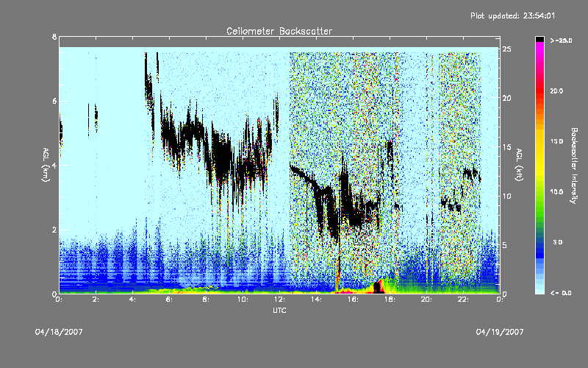The width and height of the screenshot is (588, 368).
Task: Click the '10' kft tick on right axis
Action: [506, 196]
